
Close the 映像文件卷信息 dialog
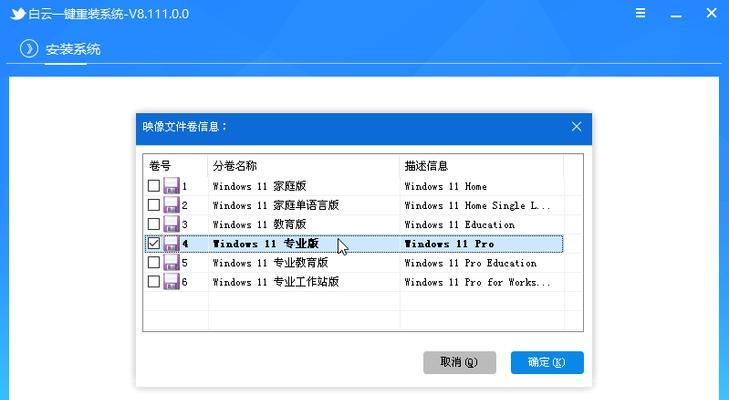click(577, 127)
